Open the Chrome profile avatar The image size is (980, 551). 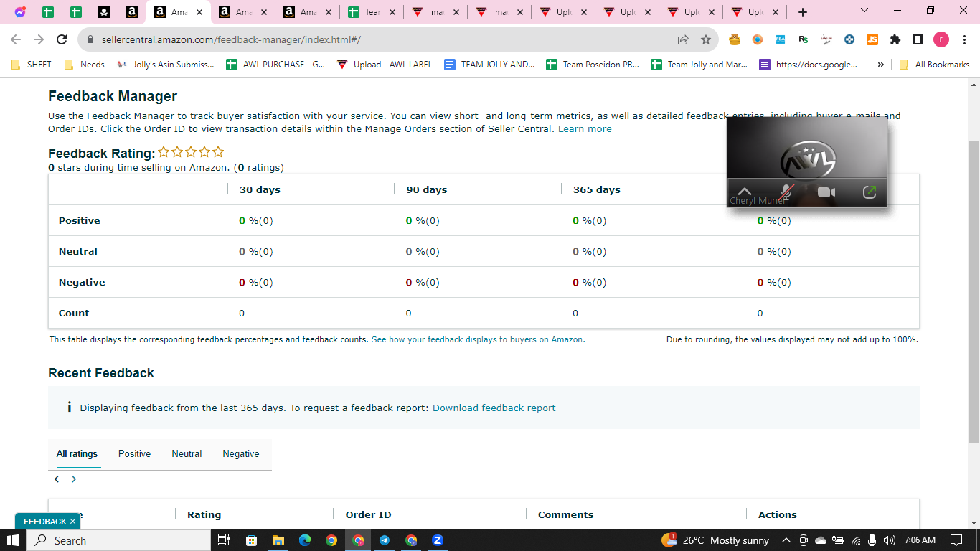[941, 39]
